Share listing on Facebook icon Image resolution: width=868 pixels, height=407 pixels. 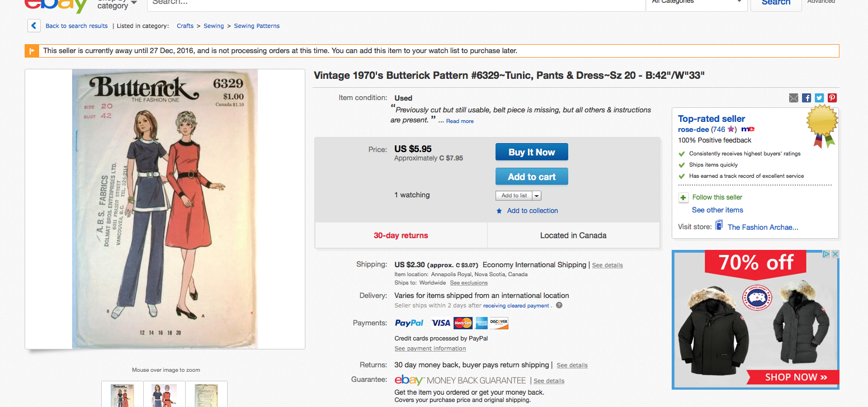click(806, 98)
